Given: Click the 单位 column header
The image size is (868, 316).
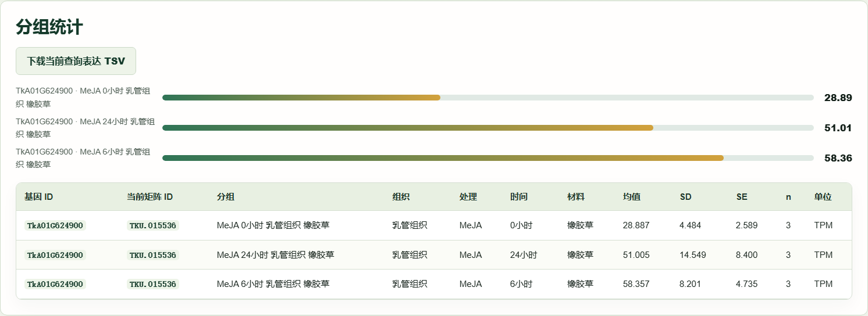Looking at the screenshot, I should [x=823, y=197].
